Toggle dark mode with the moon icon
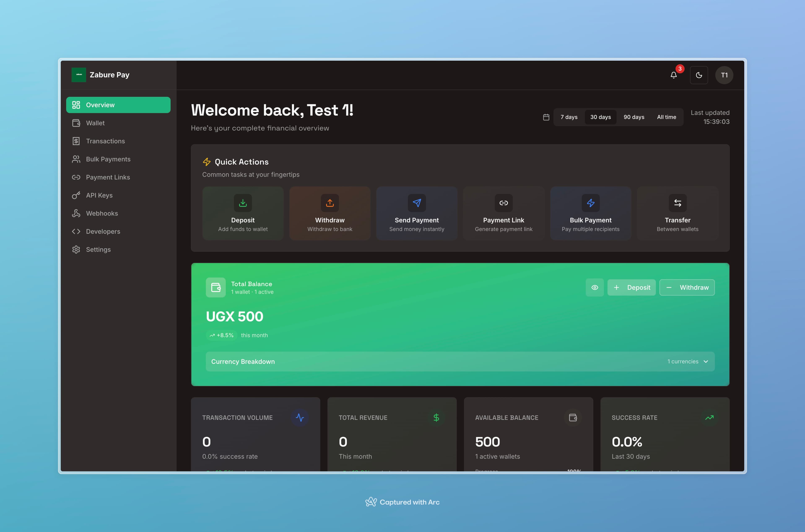805x532 pixels. pos(699,75)
